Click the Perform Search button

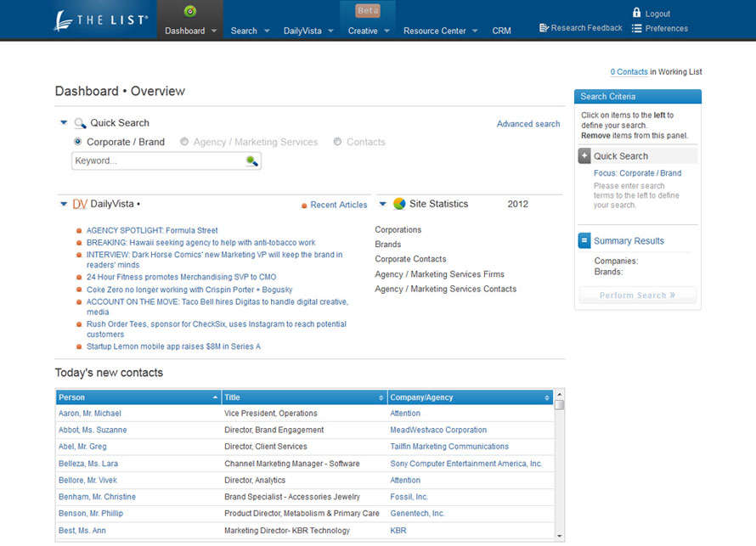click(637, 295)
